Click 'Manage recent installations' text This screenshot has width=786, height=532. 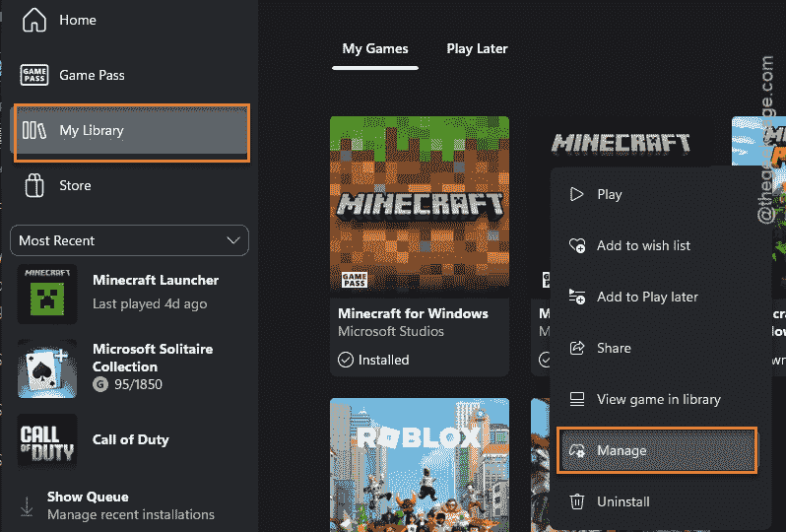click(131, 514)
